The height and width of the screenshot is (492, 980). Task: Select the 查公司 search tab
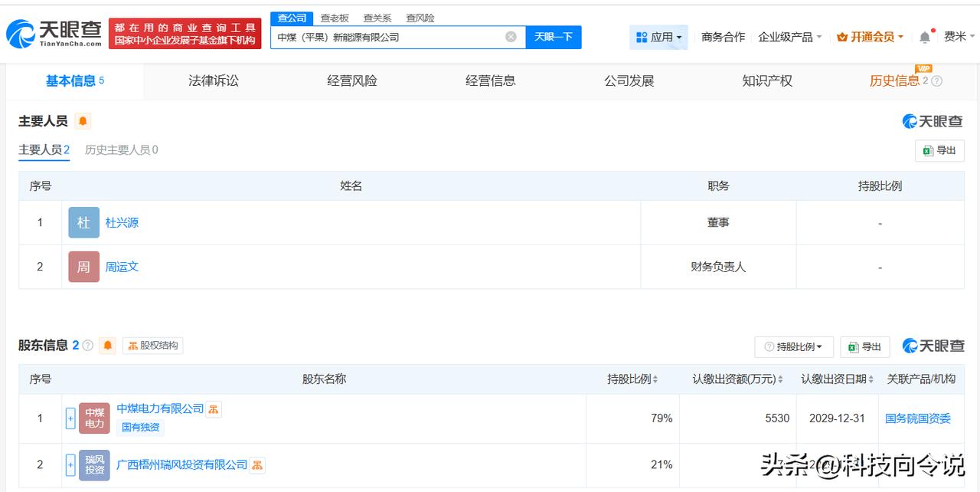tap(292, 18)
